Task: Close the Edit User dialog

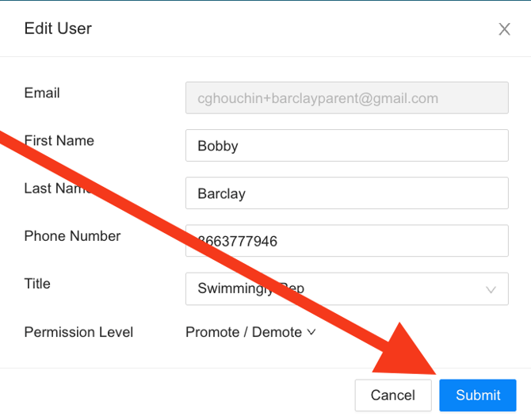Action: tap(504, 29)
